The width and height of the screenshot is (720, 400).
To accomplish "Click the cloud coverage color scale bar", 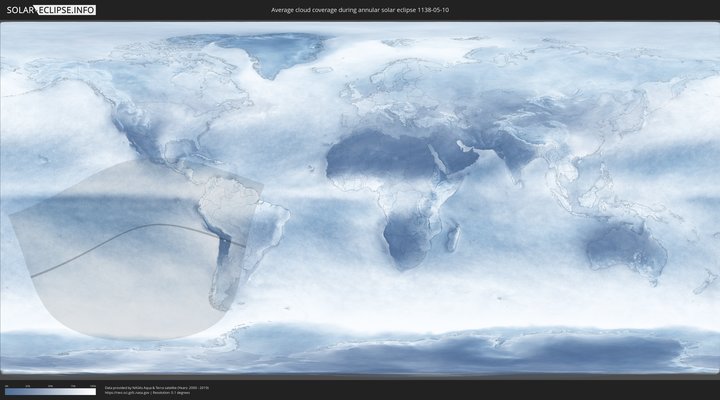I will click(51, 392).
